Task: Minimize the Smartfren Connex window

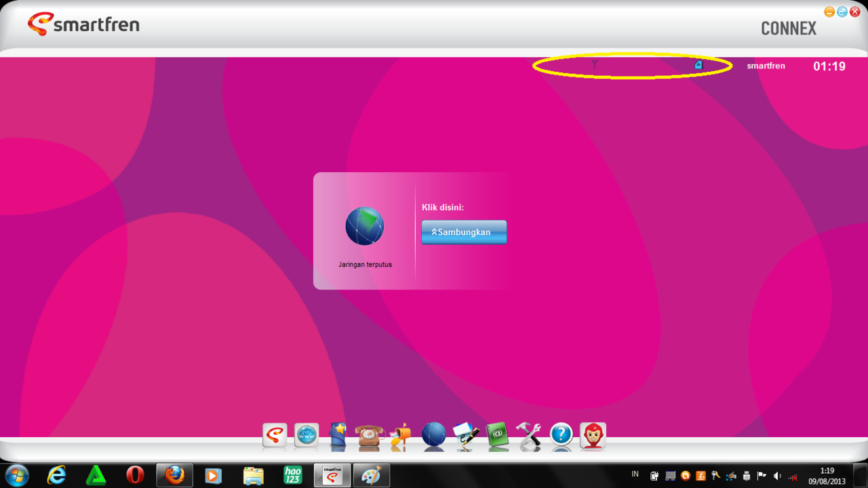Action: [x=829, y=12]
